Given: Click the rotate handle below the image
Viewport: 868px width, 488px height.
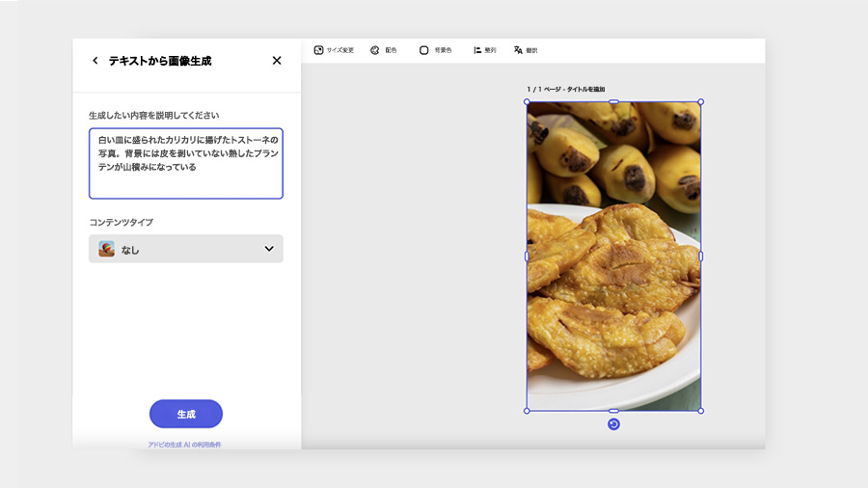Looking at the screenshot, I should (x=613, y=424).
